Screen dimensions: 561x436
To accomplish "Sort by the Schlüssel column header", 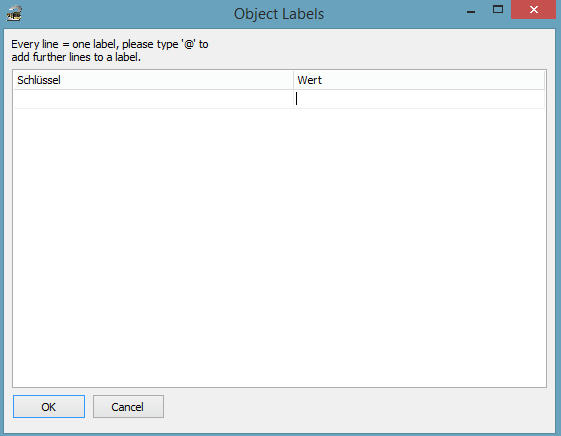I will point(153,80).
